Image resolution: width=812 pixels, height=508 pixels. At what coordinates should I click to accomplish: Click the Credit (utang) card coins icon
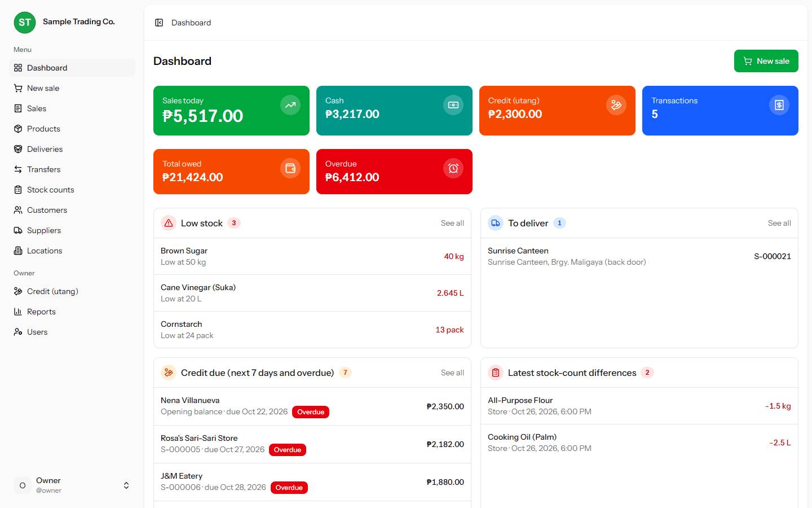(x=616, y=105)
